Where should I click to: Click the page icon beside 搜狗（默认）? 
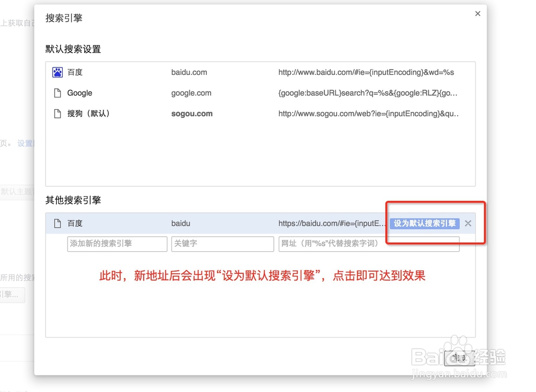click(57, 114)
